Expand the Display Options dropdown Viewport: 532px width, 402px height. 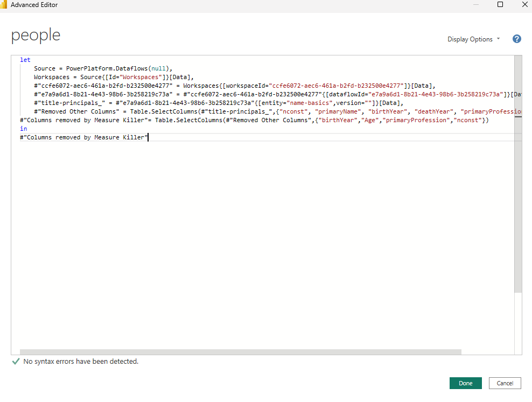click(x=474, y=39)
